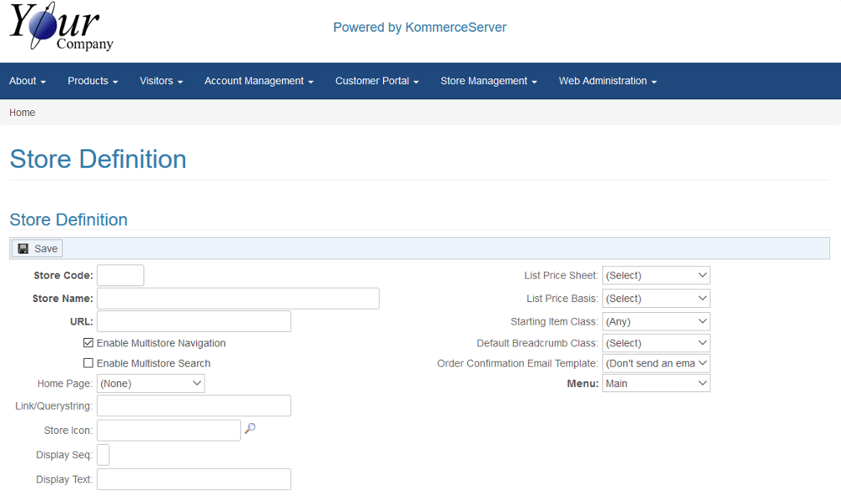Open the Products navigation menu
This screenshot has height=504, width=841.
93,81
